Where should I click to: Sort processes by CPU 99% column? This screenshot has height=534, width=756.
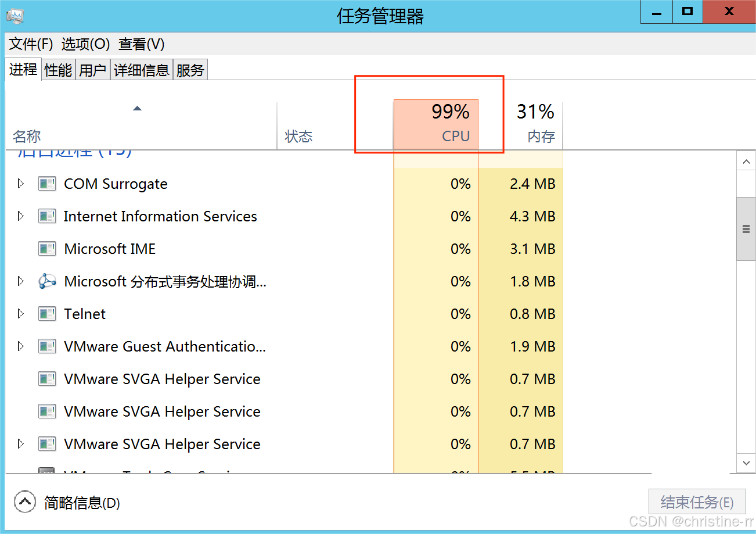436,124
